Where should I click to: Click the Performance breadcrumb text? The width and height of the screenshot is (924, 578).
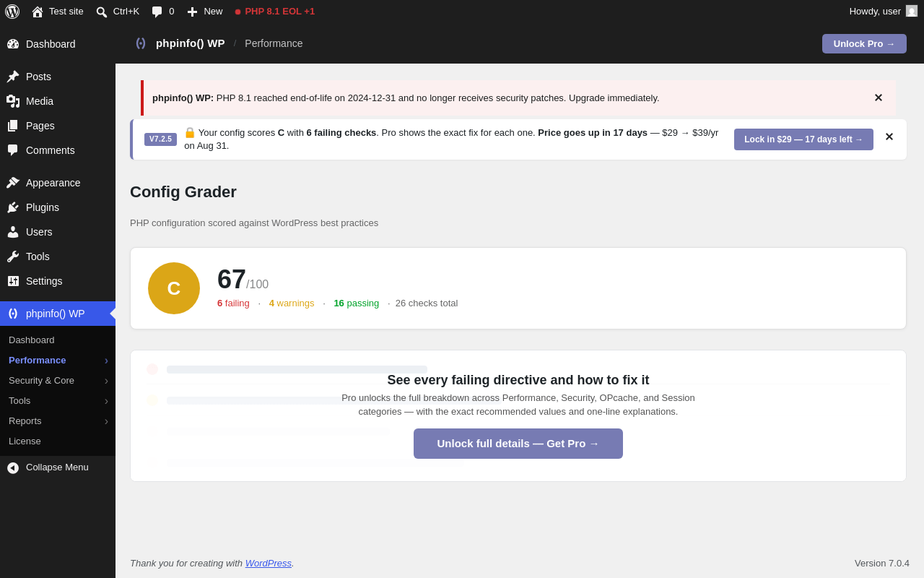pyautogui.click(x=274, y=43)
